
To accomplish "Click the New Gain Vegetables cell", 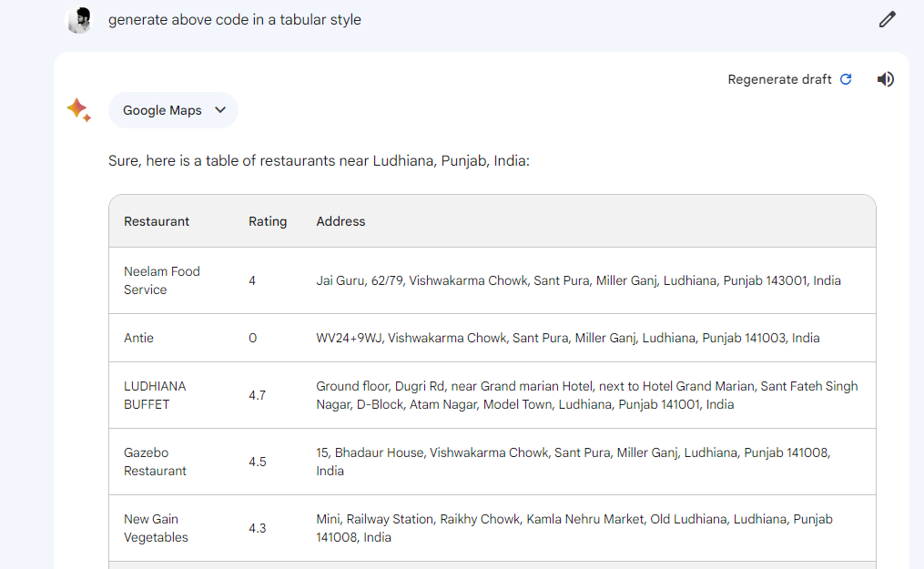I will 156,528.
